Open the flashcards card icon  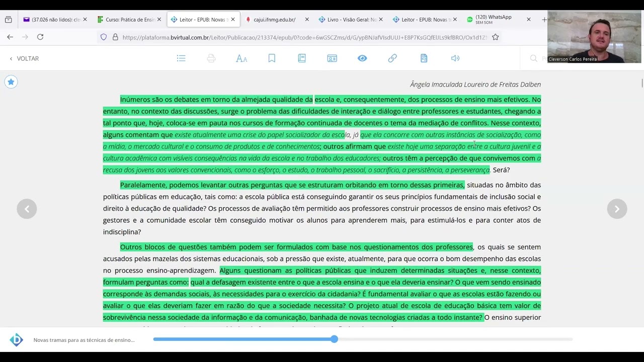332,58
